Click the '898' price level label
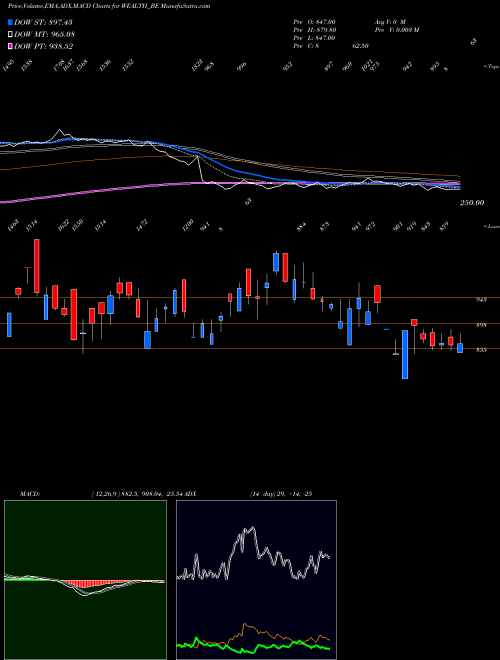This screenshot has width=500, height=660. click(x=481, y=325)
